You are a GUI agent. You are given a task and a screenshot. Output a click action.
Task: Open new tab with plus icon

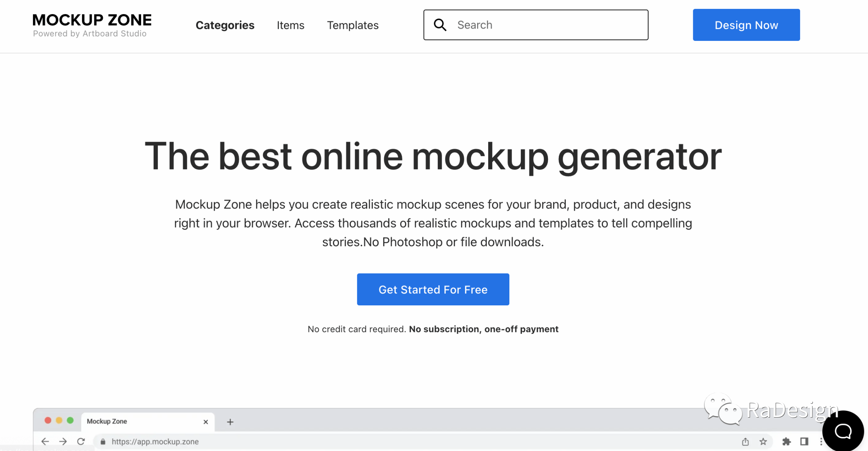[x=230, y=422]
